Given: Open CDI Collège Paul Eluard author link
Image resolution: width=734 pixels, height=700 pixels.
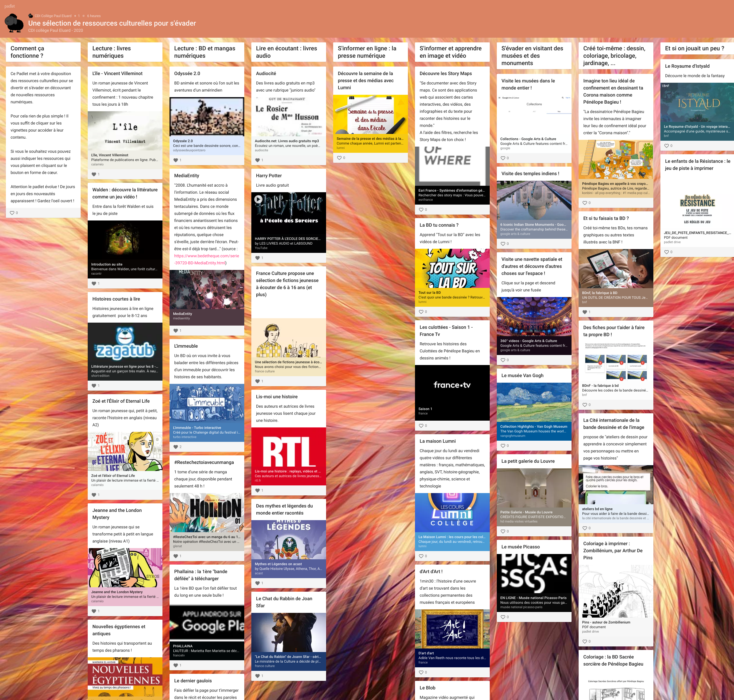Looking at the screenshot, I should [53, 16].
